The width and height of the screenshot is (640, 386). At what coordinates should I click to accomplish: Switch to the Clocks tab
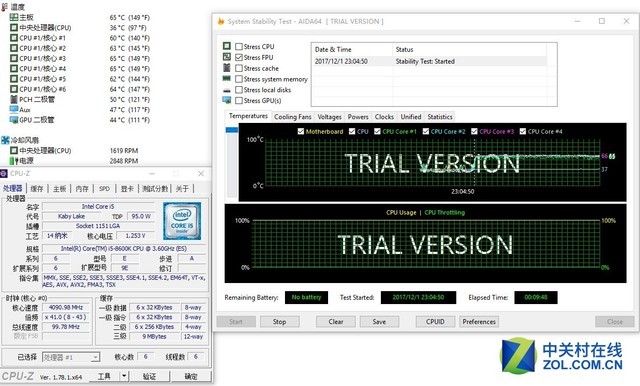[384, 117]
